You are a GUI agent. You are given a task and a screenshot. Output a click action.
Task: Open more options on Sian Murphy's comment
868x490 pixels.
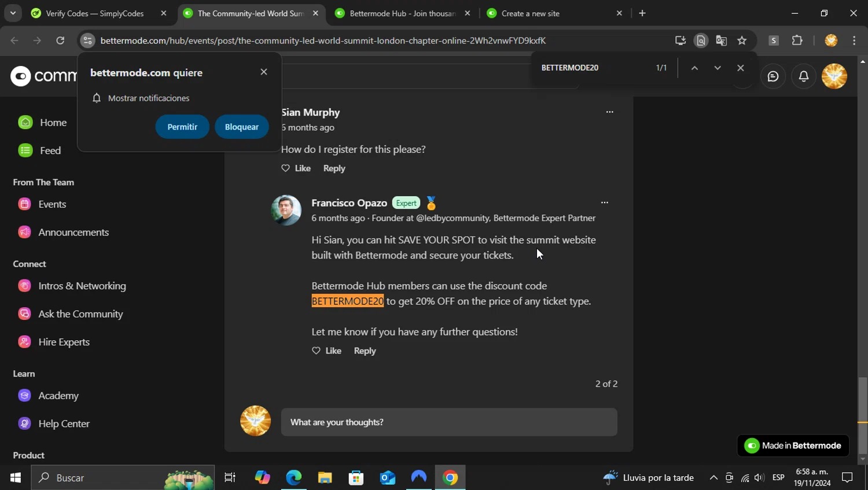609,112
